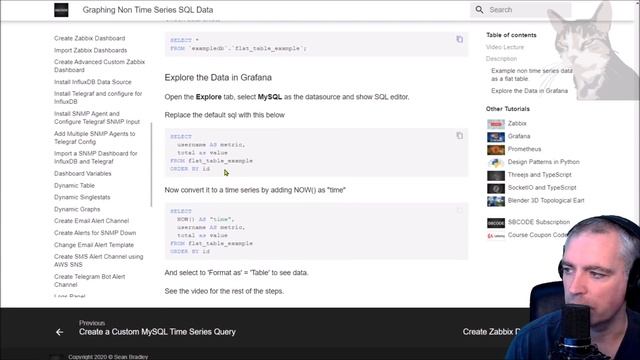The height and width of the screenshot is (360, 640).
Task: Open the Zabbix tutorial text link
Action: tap(517, 123)
